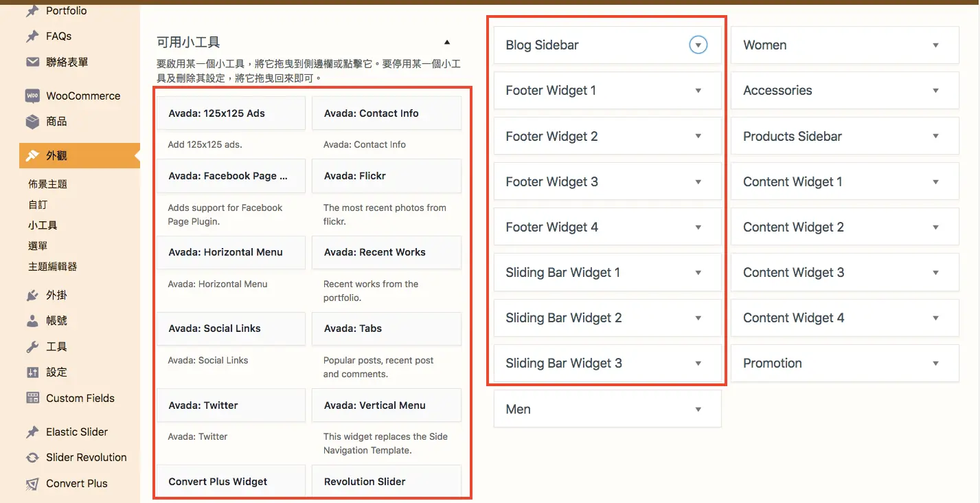Click the 聯絡表單 envelope icon
This screenshot has width=980, height=503.
(32, 63)
